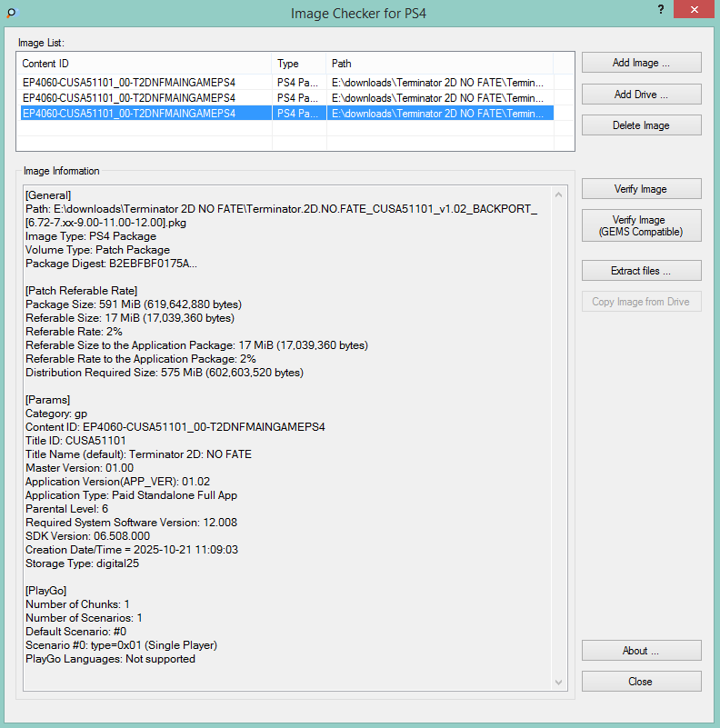Click the scroll up arrow in Image Information
720x728 pixels.
coord(560,193)
